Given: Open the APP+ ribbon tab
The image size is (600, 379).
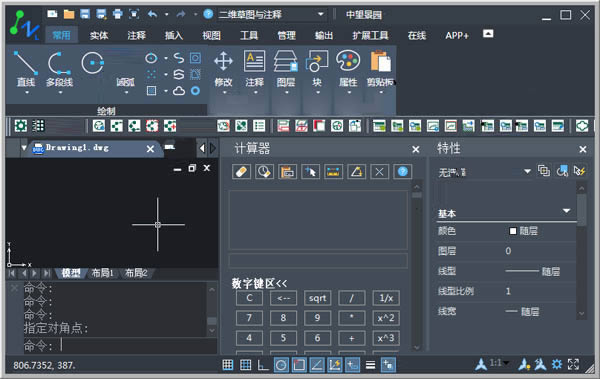Looking at the screenshot, I should pos(457,36).
